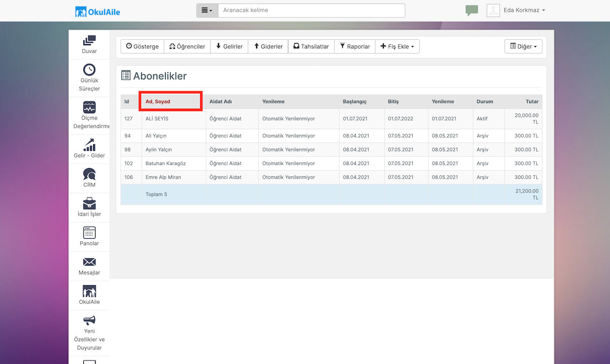The width and height of the screenshot is (610, 364).
Task: Click the chat bubble icon in header
Action: pos(472,11)
